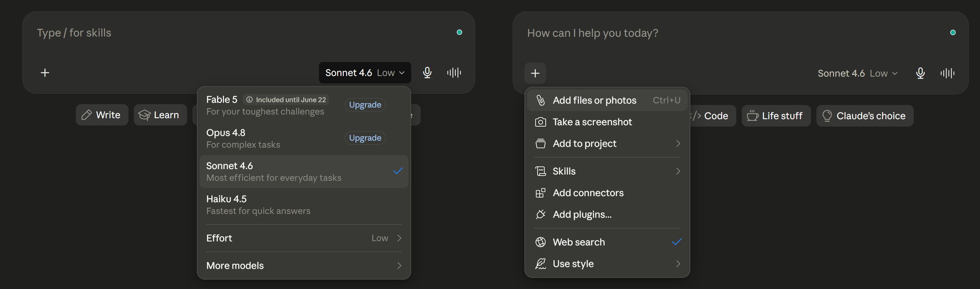Click the Life stuff chip
The image size is (980, 289).
pos(776,116)
